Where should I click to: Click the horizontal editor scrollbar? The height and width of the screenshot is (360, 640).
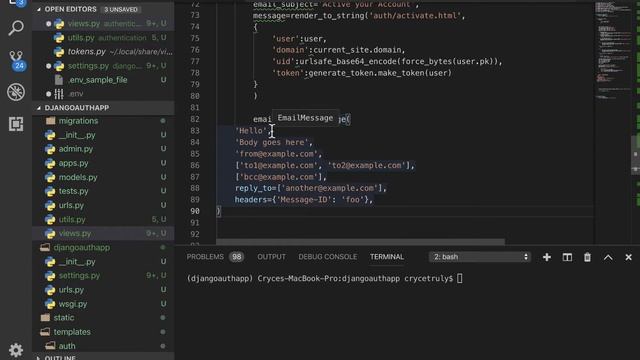(360, 242)
